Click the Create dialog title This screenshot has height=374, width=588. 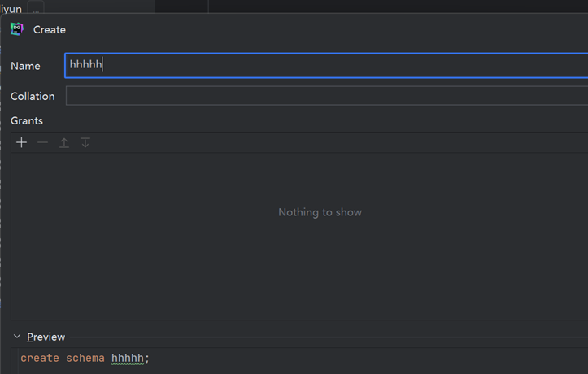[50, 29]
